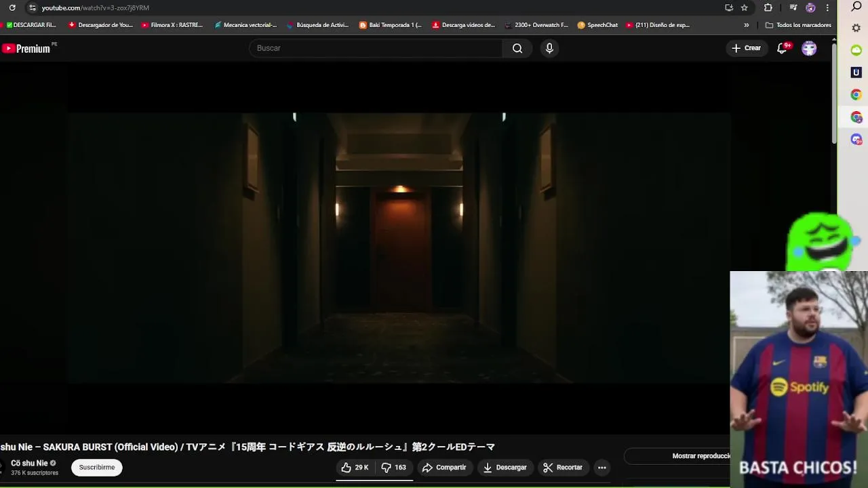Open the Descarga videos de... bookmark
The image size is (868, 488).
pyautogui.click(x=464, y=25)
